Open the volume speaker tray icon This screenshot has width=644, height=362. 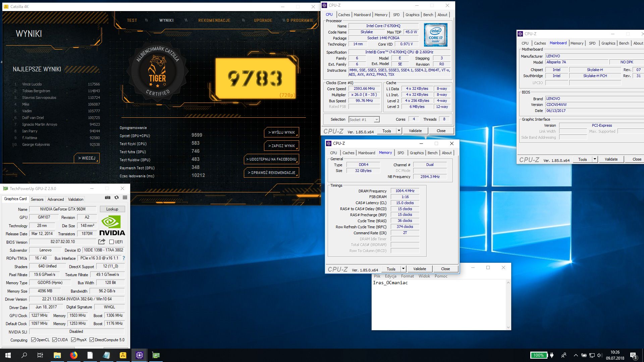pos(600,355)
